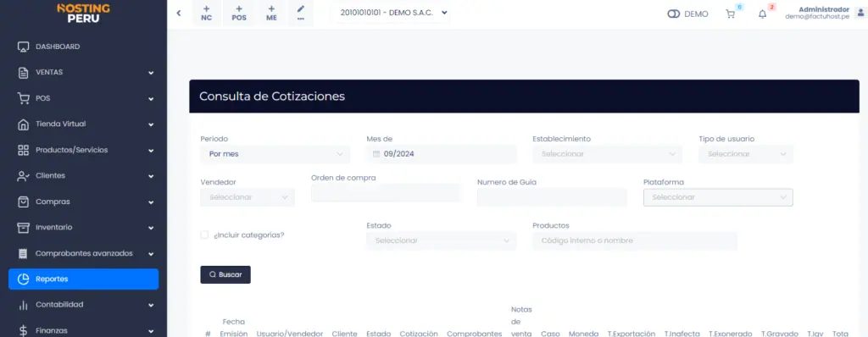Toggle the DEMO switch

673,14
